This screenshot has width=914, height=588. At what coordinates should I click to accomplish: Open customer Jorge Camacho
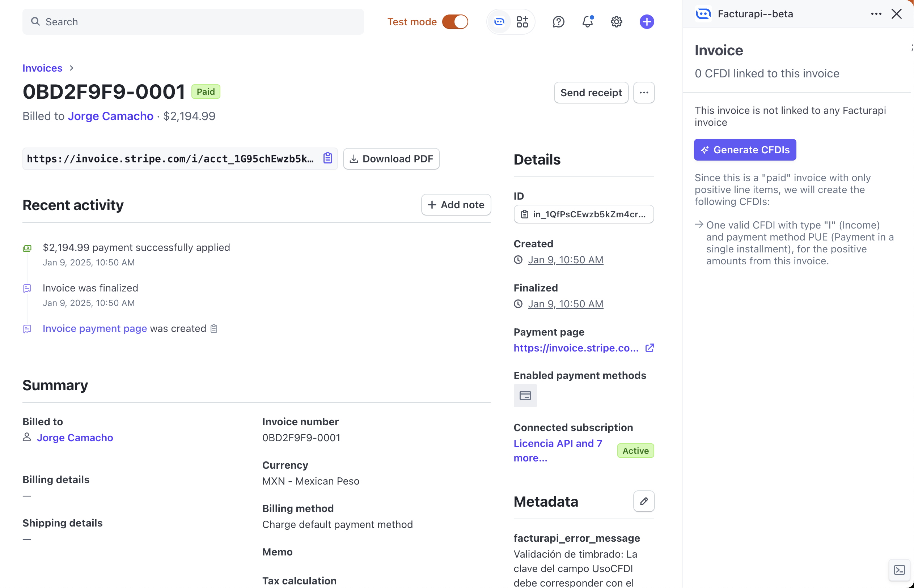click(111, 116)
